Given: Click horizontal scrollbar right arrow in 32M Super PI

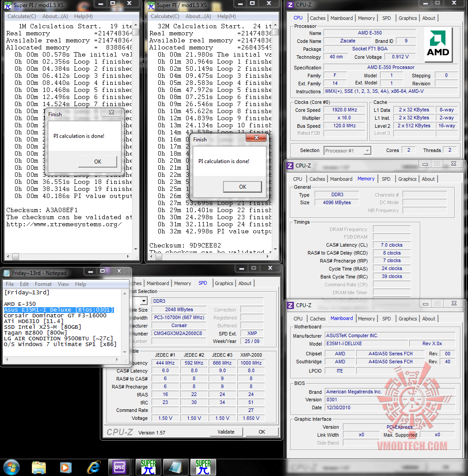Looking at the screenshot, I should point(267,257).
